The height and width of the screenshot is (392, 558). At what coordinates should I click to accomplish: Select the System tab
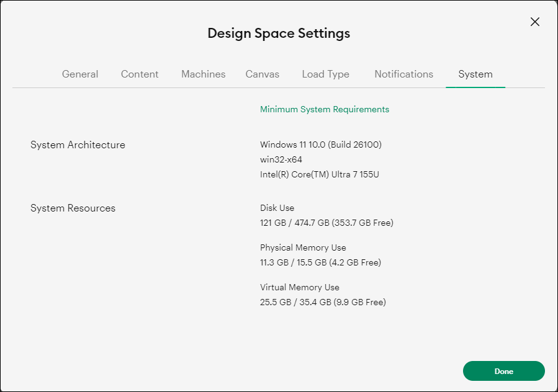(475, 74)
